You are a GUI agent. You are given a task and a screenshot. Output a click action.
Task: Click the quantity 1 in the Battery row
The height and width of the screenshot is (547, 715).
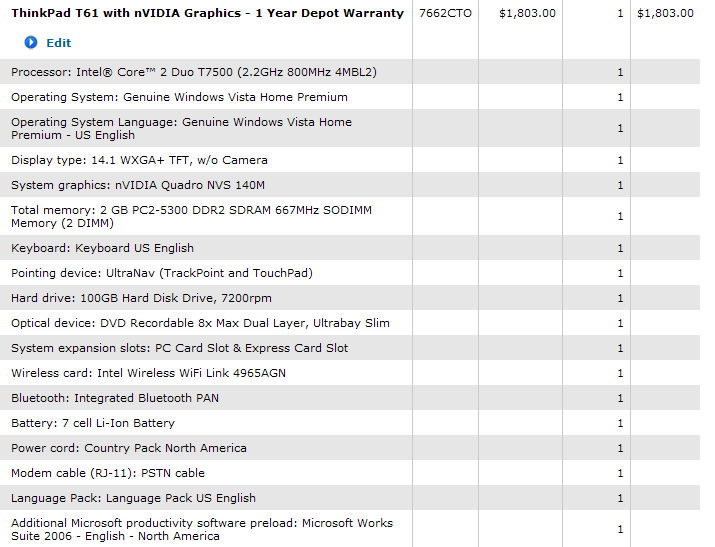point(620,423)
